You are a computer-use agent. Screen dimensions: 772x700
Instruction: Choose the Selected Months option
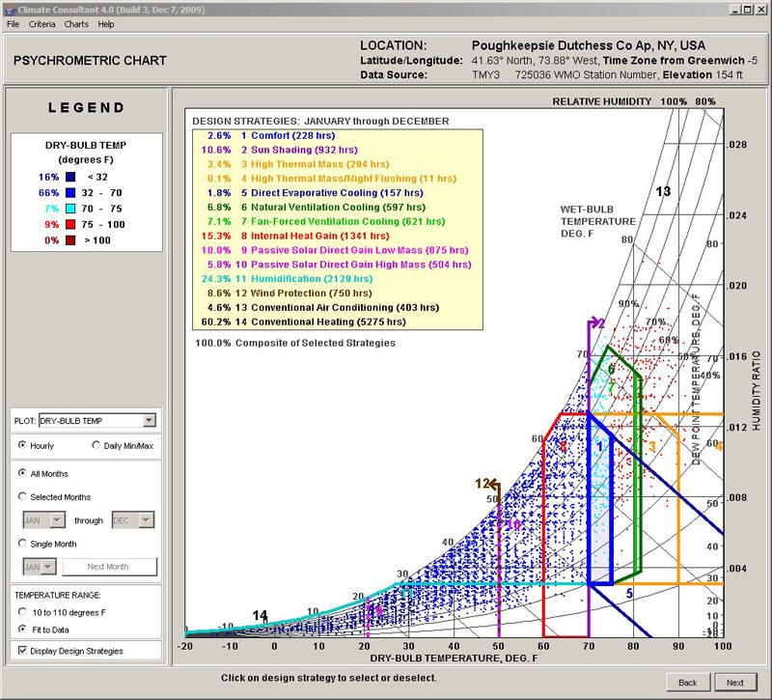23,496
